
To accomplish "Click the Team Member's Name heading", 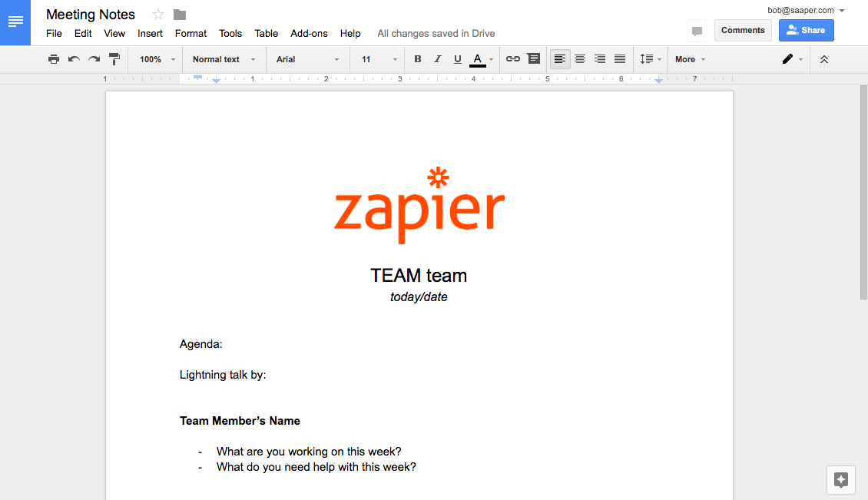I will pos(240,421).
